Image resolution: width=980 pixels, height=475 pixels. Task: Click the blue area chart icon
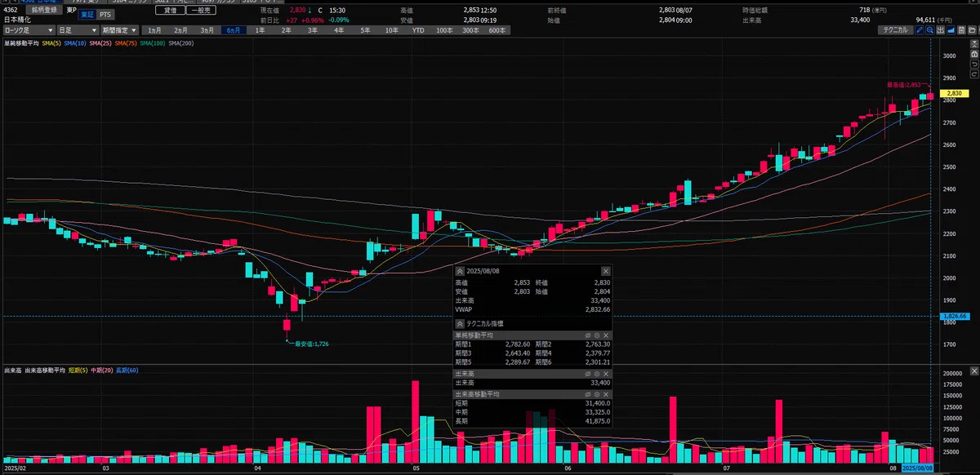[951, 30]
